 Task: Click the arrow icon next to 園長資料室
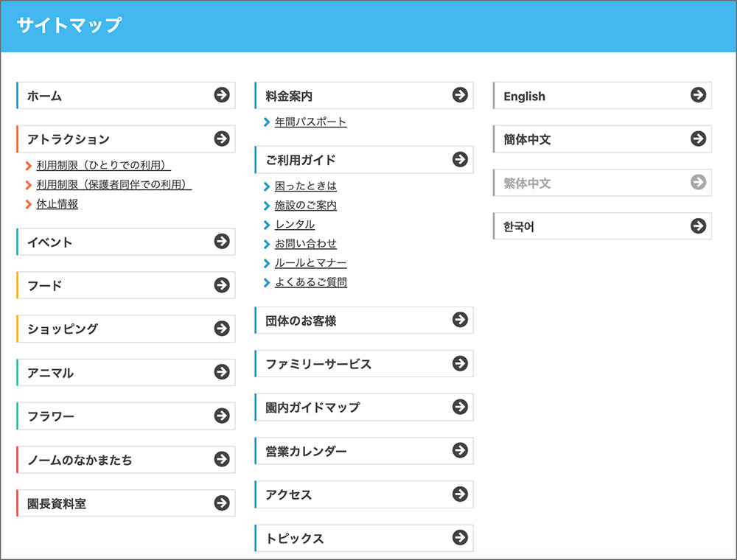[222, 503]
